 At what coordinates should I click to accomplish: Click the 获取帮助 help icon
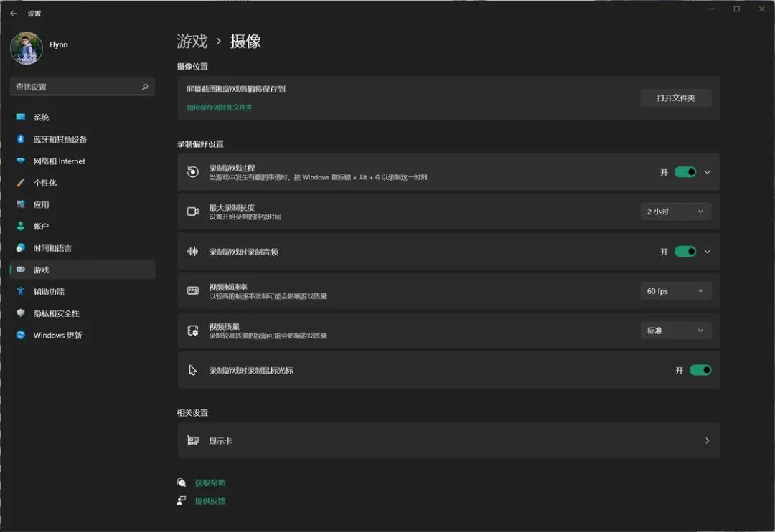coord(182,482)
